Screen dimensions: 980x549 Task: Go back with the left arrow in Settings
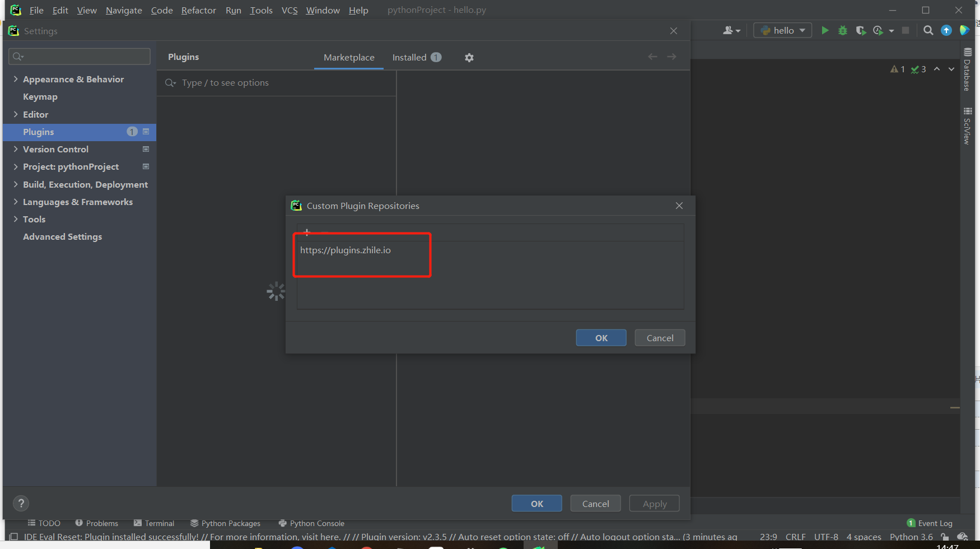pyautogui.click(x=652, y=57)
